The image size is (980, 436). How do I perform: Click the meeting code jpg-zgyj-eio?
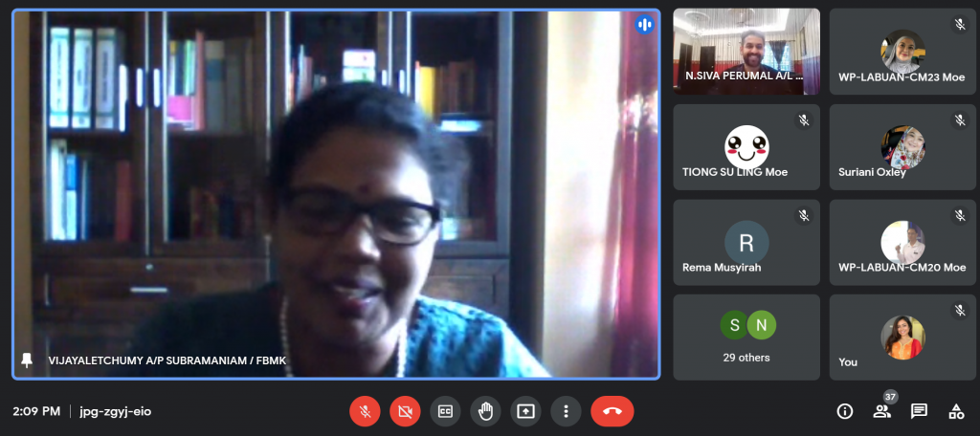tap(115, 411)
